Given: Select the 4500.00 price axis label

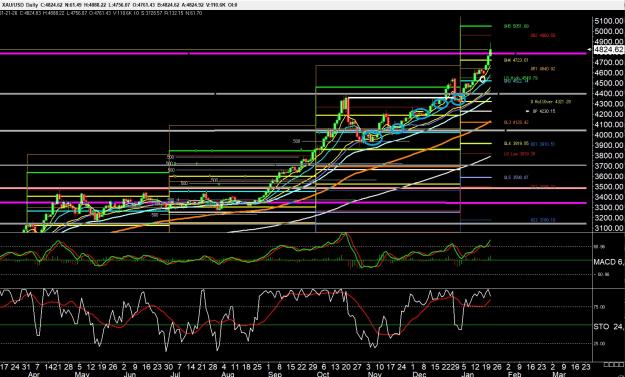Looking at the screenshot, I should point(608,83).
